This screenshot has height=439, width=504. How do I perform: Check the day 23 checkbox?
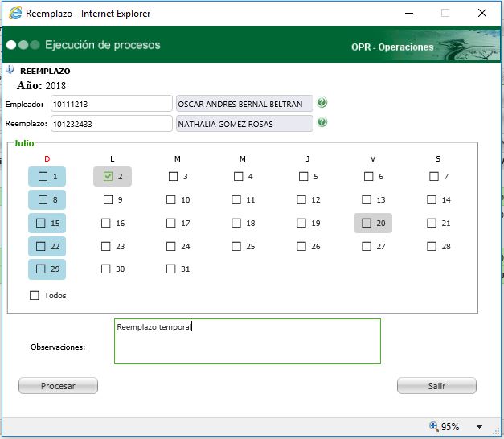[x=106, y=246]
